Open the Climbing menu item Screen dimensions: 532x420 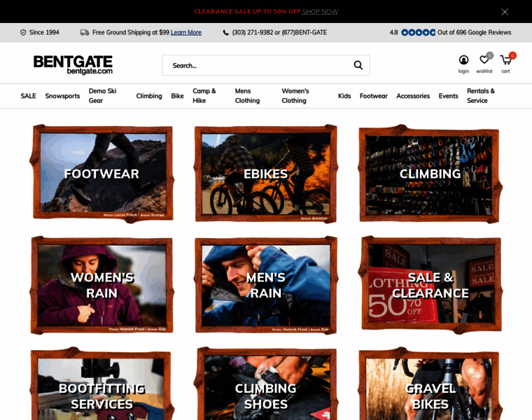(149, 96)
